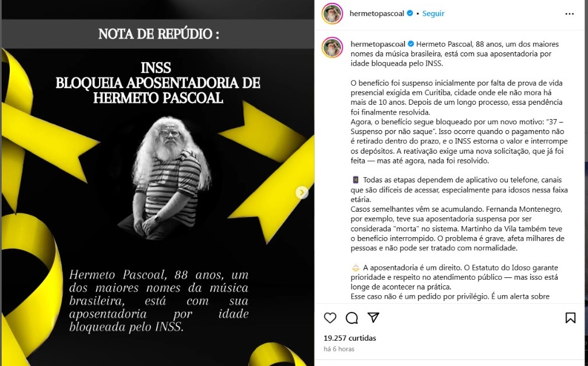588x366 pixels.
Task: Like the post with the heart icon
Action: coord(330,318)
